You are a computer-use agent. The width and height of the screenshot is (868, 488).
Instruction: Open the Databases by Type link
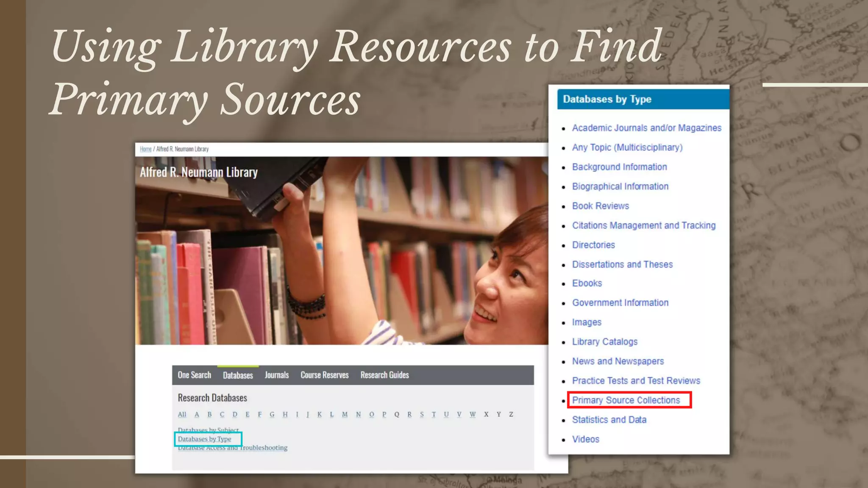(x=204, y=439)
